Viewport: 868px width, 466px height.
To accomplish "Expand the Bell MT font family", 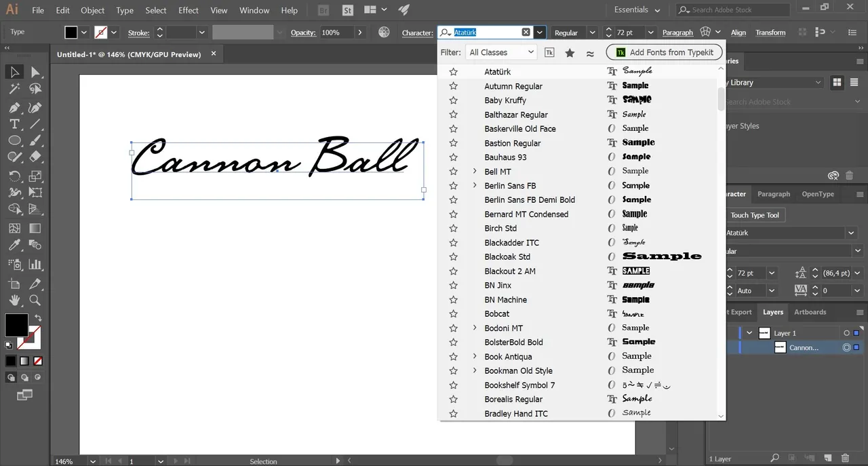I will point(475,172).
